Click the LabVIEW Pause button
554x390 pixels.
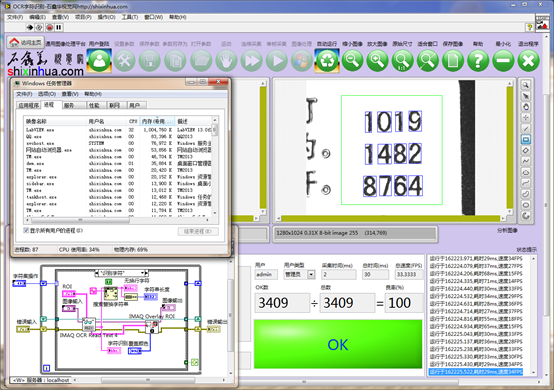(x=59, y=27)
